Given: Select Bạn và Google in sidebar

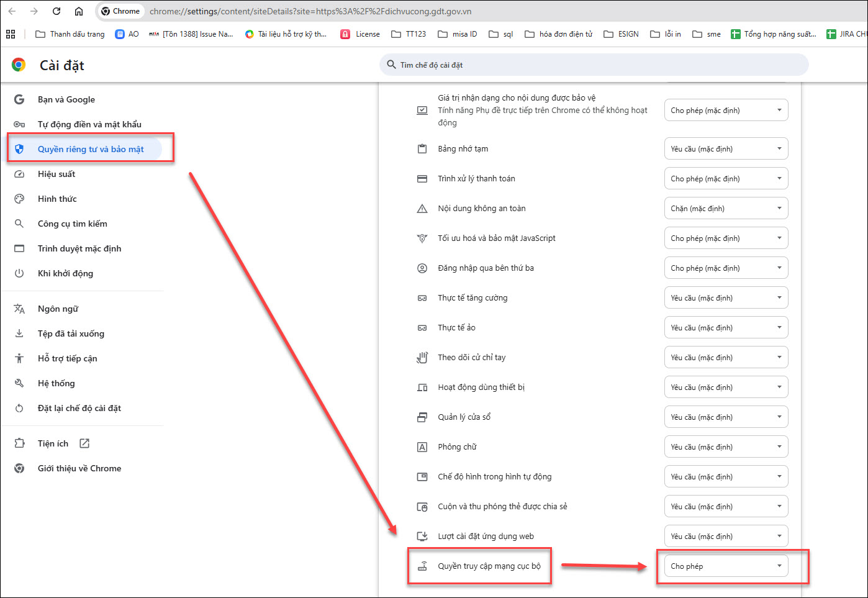Looking at the screenshot, I should pos(66,99).
